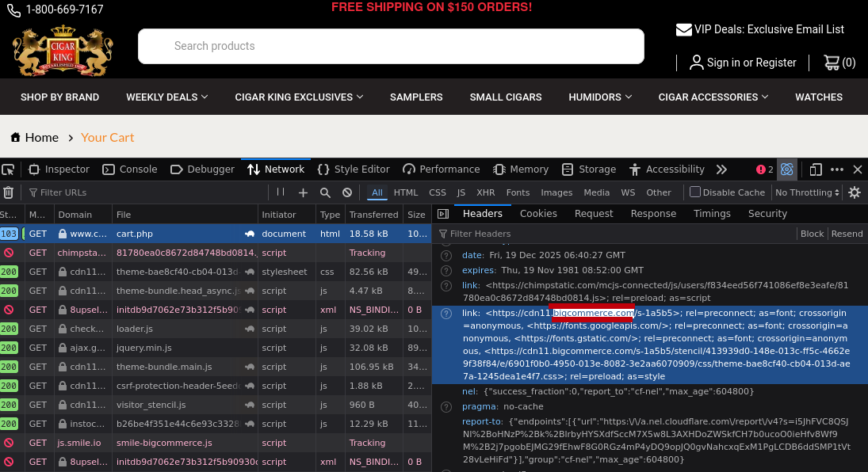Open the No Throttling dropdown

[x=807, y=192]
